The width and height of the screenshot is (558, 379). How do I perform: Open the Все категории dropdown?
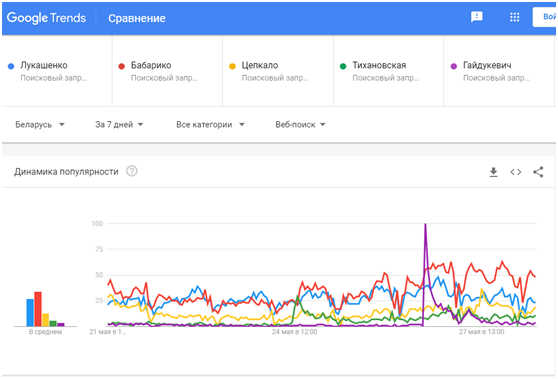tap(210, 125)
